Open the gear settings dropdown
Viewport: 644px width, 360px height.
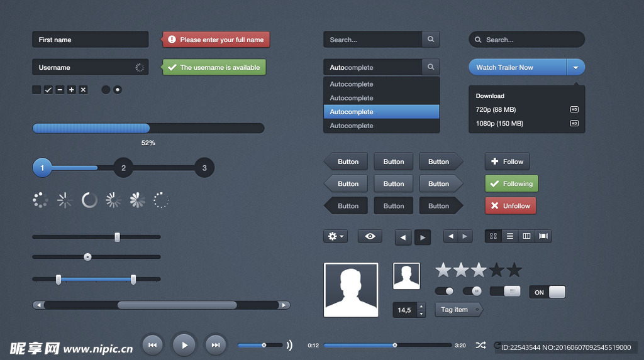336,236
